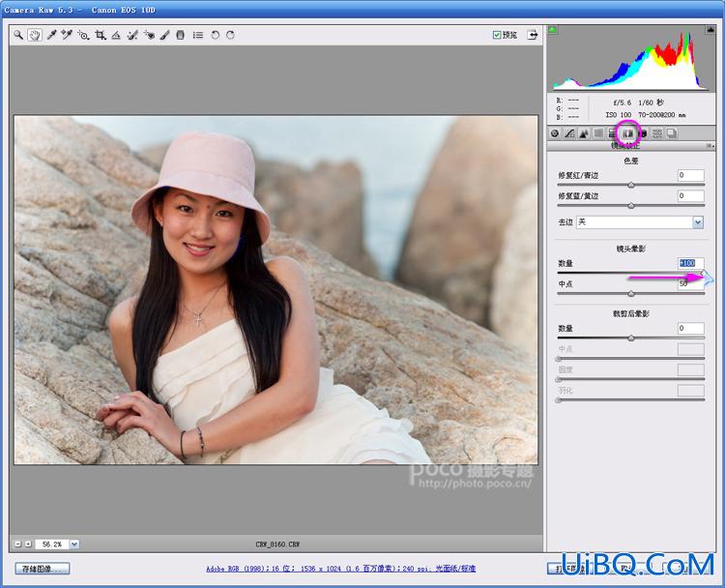Select the Red Eye Removal tool
The width and height of the screenshot is (725, 588).
(x=149, y=35)
